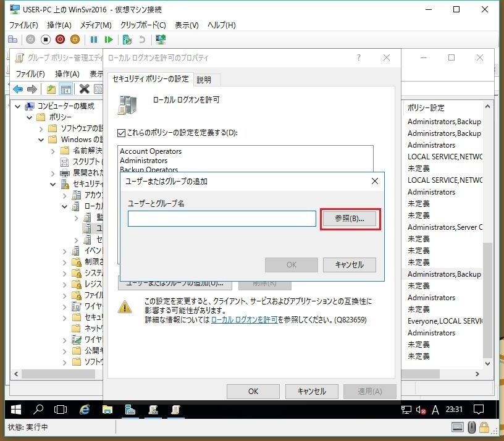Expand the ソフトウェアの設定 tree node

pos(41,128)
